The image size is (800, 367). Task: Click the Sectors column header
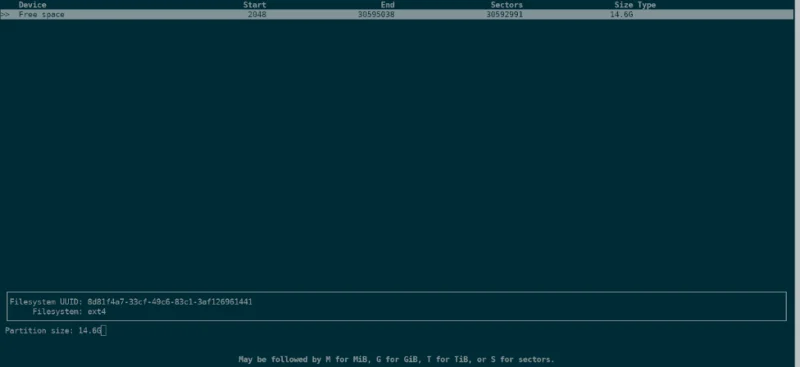[507, 5]
